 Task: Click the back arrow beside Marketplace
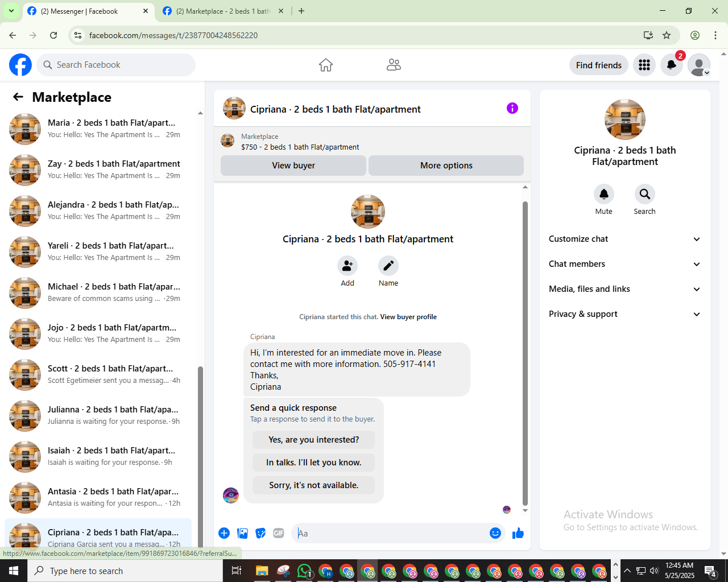pyautogui.click(x=18, y=97)
